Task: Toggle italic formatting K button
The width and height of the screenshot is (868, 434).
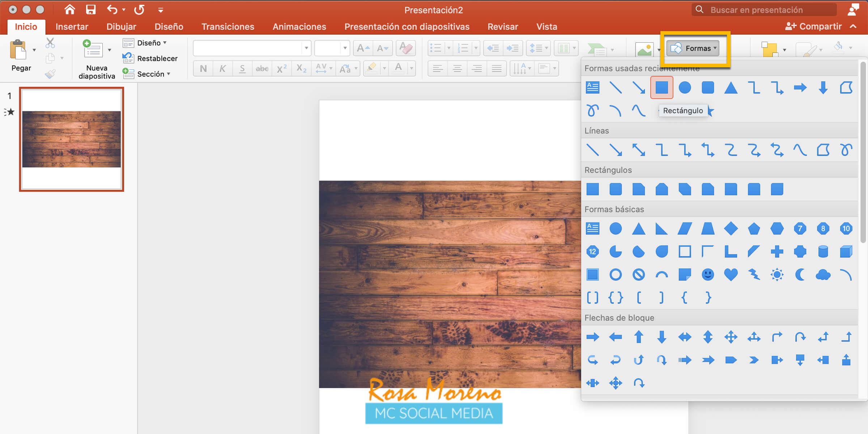Action: pyautogui.click(x=222, y=68)
